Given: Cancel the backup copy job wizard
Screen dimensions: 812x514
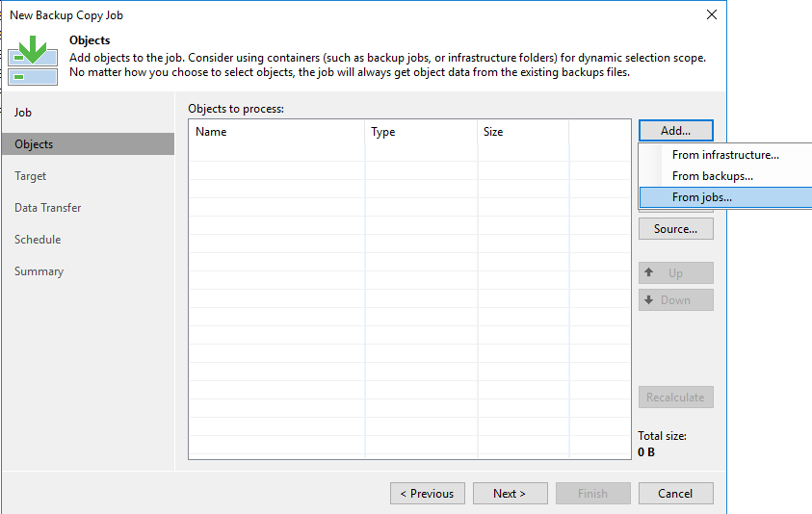Looking at the screenshot, I should (675, 494).
